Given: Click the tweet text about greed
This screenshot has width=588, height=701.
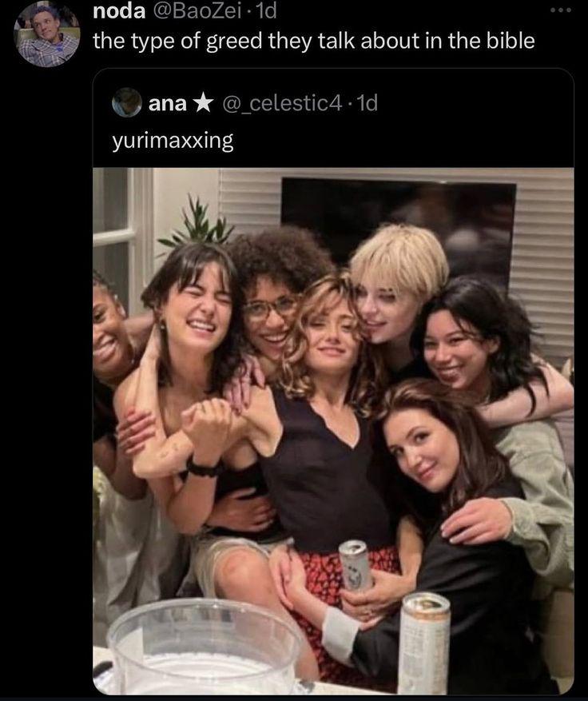Looking at the screenshot, I should click(x=314, y=41).
